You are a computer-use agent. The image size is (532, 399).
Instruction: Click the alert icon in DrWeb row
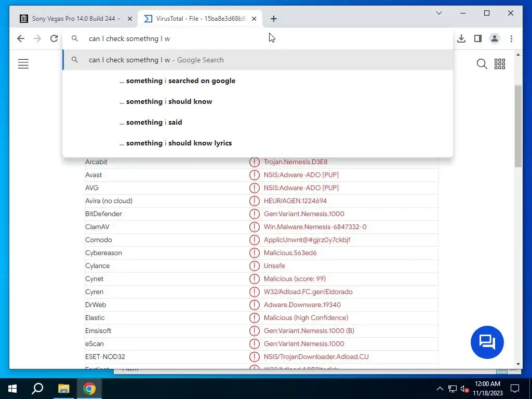click(x=254, y=304)
